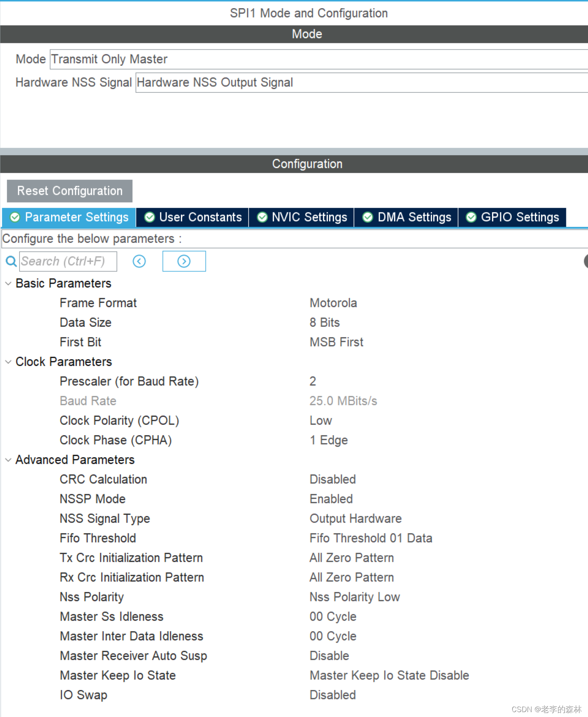Screen dimensions: 588x717
Task: Go to previous search result arrow
Action: click(x=139, y=261)
